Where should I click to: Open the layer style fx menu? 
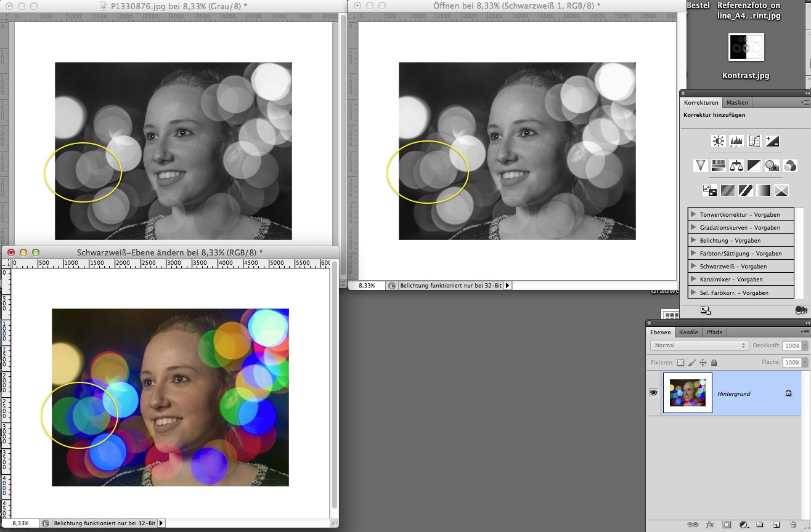pos(710,525)
